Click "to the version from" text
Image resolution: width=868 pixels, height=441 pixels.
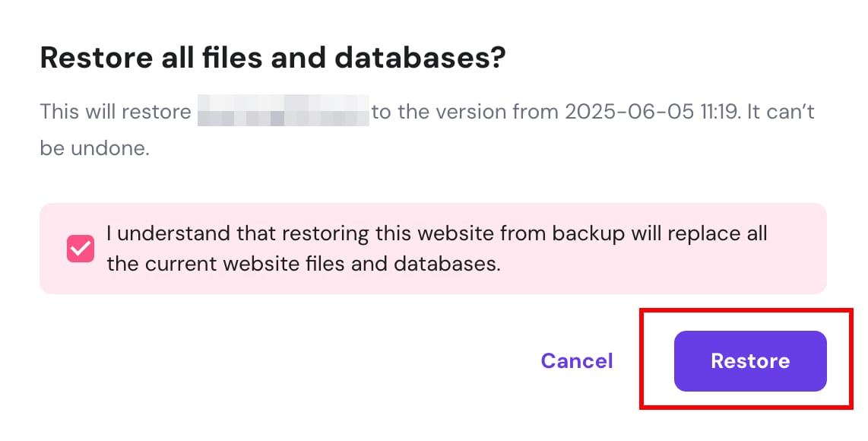pos(464,113)
